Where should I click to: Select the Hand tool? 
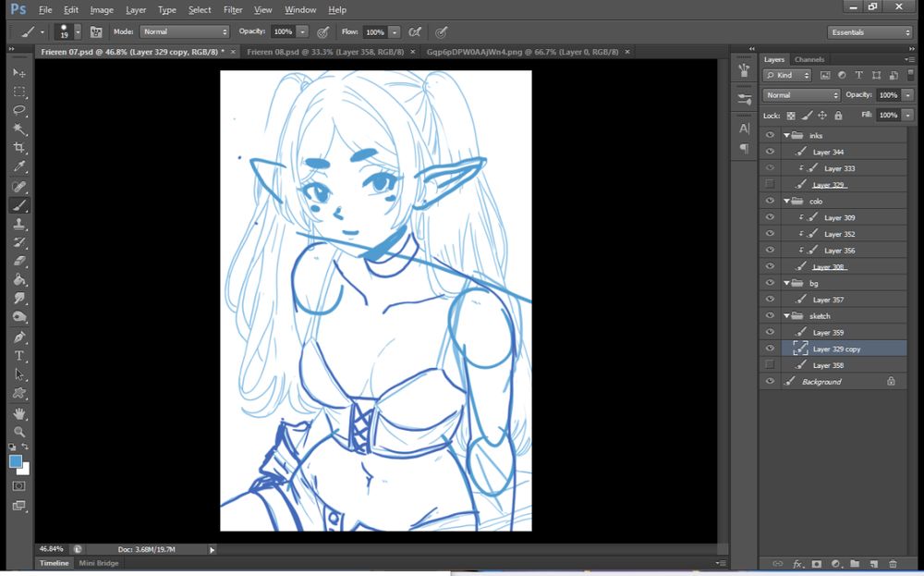18,412
